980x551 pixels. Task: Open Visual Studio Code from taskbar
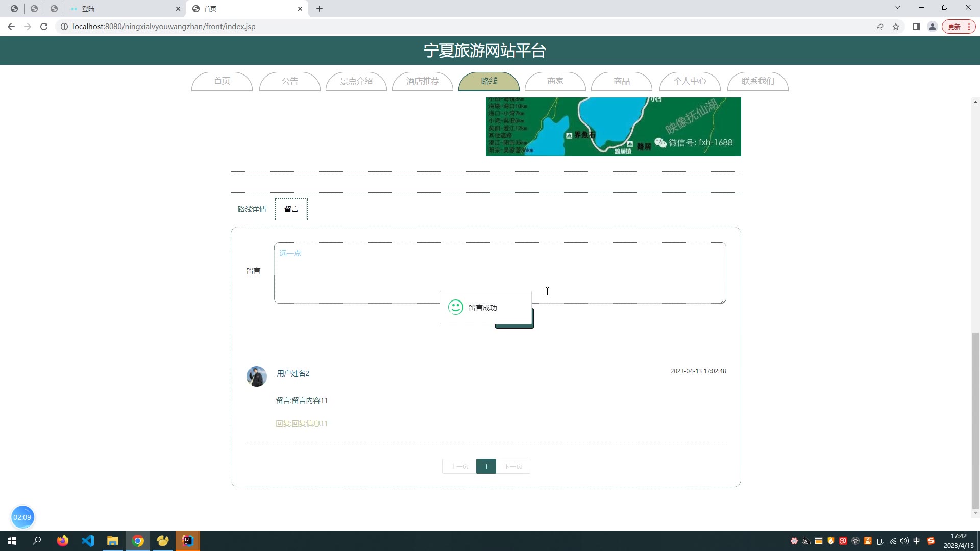tap(88, 541)
